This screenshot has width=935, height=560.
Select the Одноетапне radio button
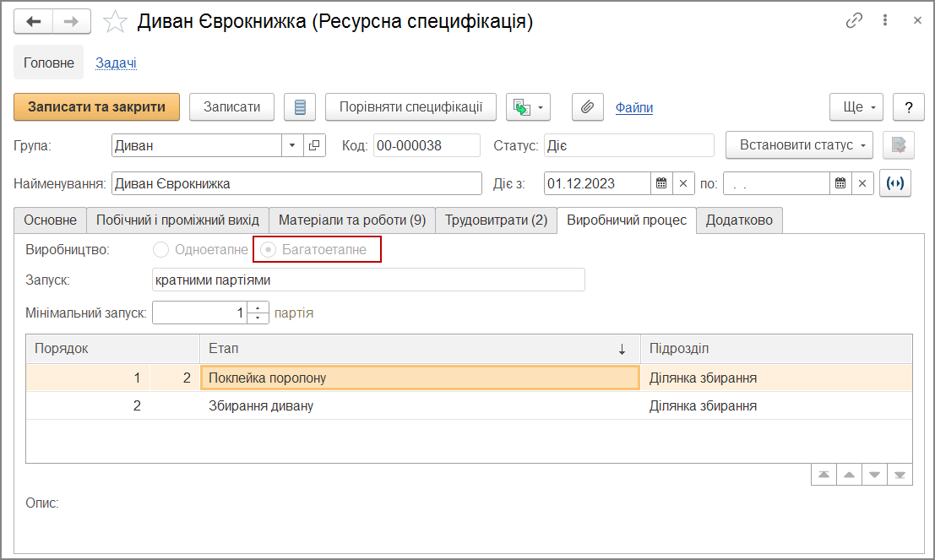pos(160,250)
